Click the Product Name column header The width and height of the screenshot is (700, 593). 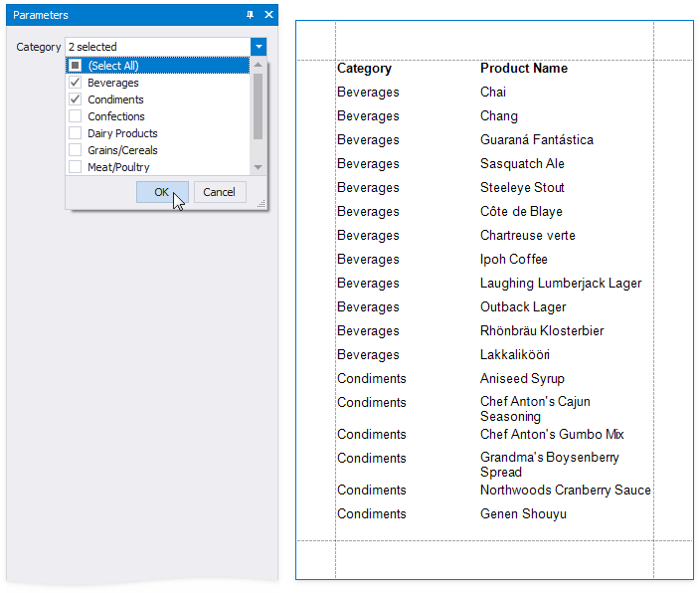[524, 69]
